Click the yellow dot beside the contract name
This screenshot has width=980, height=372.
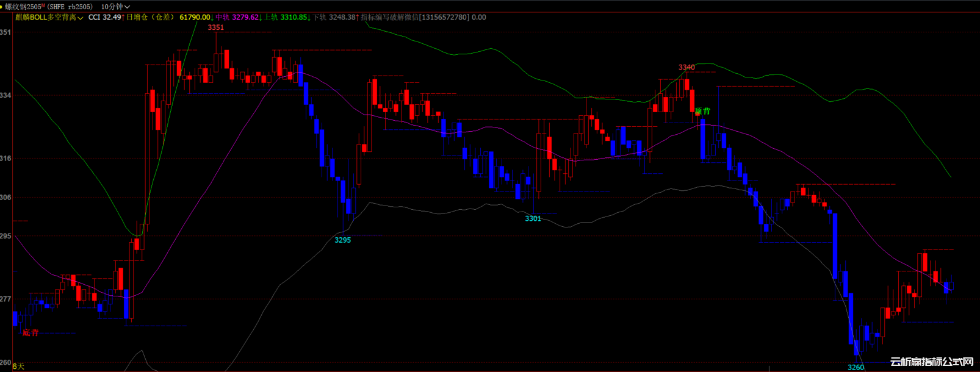2,7
